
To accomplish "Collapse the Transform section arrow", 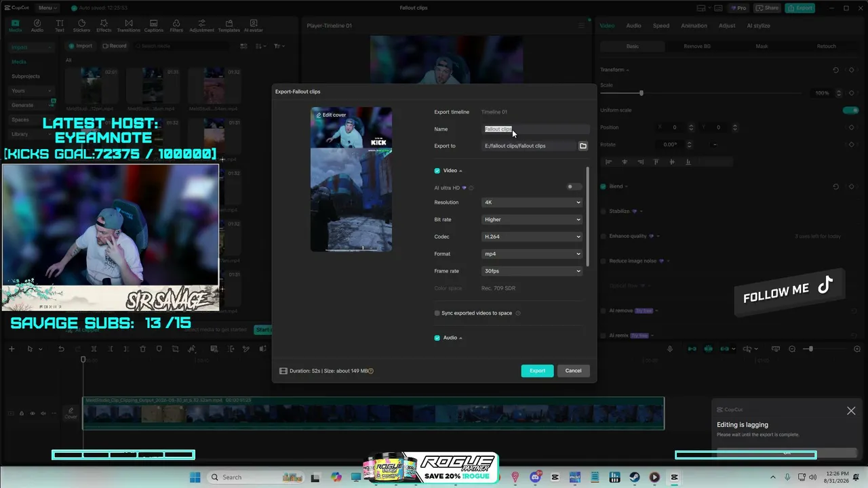I will (627, 70).
